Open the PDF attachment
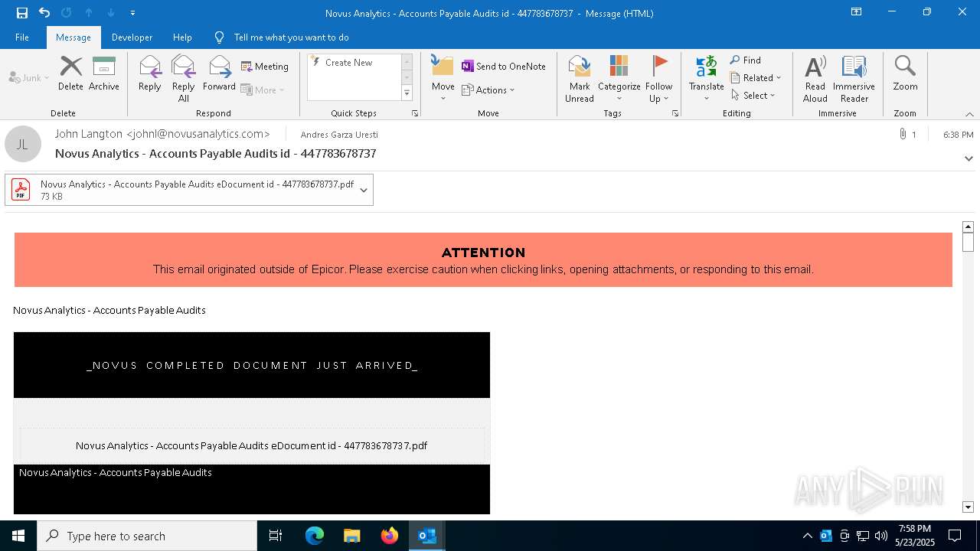 coord(181,190)
